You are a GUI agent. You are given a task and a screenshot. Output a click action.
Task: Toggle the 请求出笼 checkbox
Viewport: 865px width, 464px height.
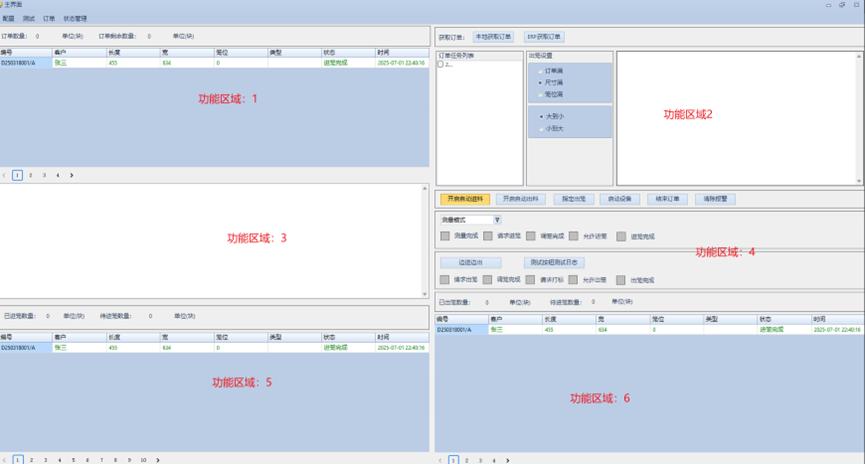(x=445, y=280)
